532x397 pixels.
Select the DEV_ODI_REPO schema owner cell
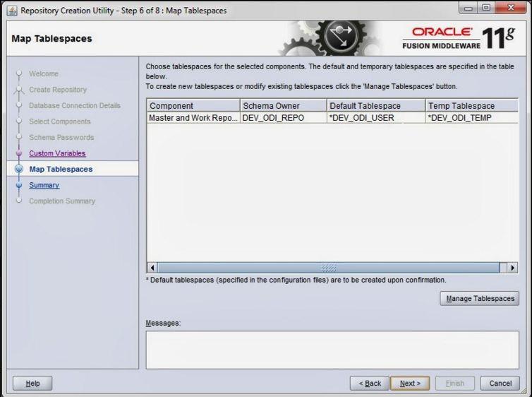point(284,118)
